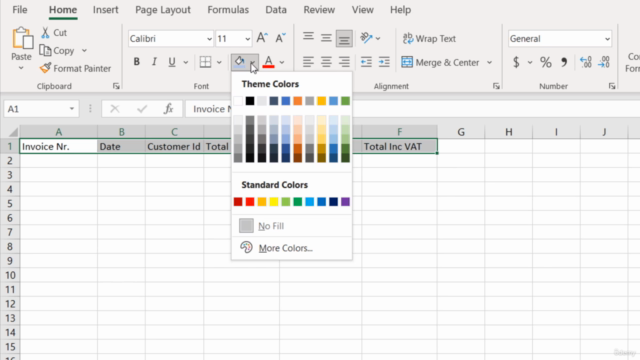Switch to the Review tab
640x360 pixels.
coord(319,10)
